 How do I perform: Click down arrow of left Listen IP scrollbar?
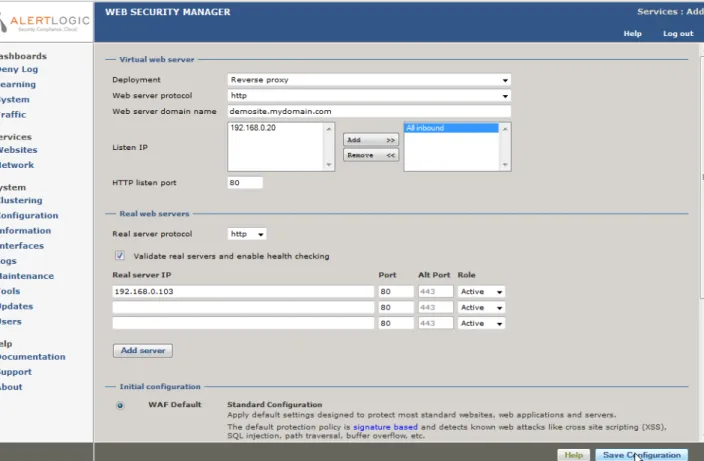click(x=329, y=165)
